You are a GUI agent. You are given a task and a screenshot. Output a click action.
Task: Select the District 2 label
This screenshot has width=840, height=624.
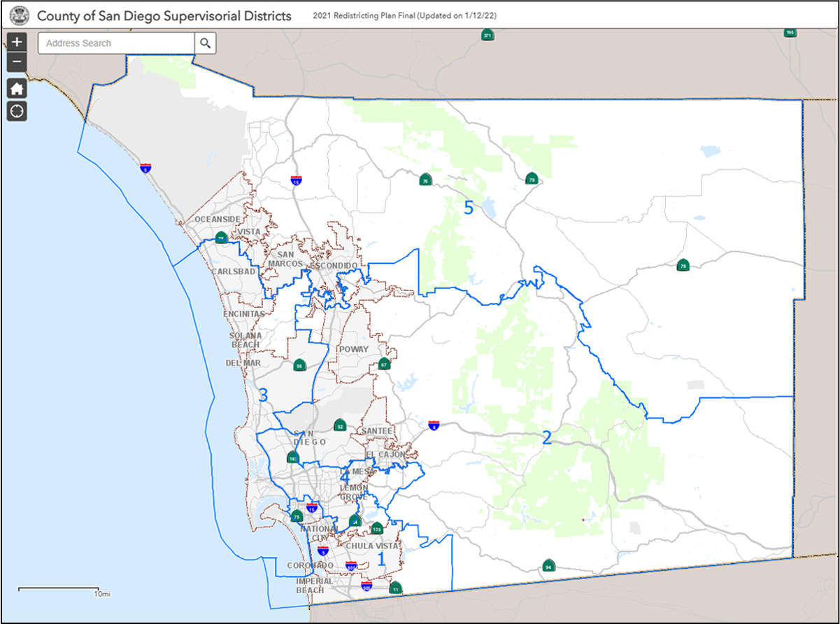click(547, 439)
